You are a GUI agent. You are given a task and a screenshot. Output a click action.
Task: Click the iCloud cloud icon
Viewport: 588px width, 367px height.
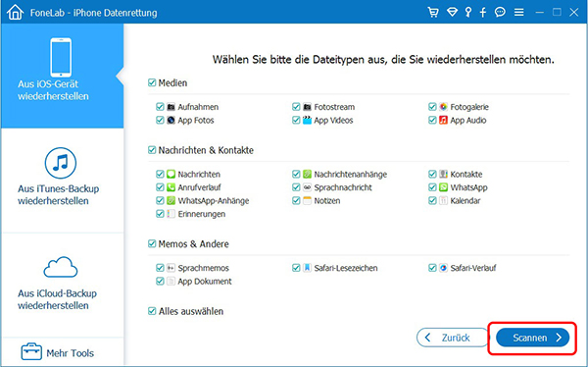(61, 267)
